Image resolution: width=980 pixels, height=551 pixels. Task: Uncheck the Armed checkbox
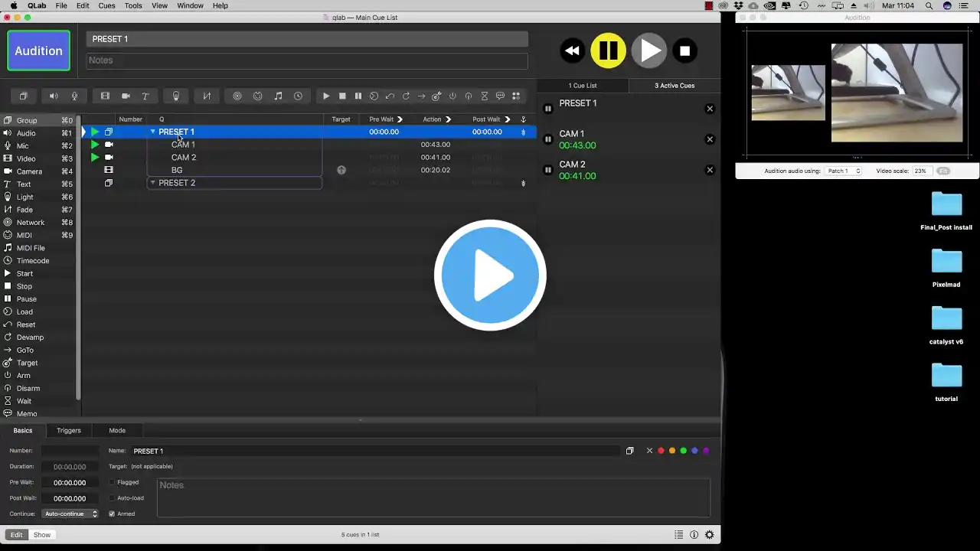(x=112, y=514)
